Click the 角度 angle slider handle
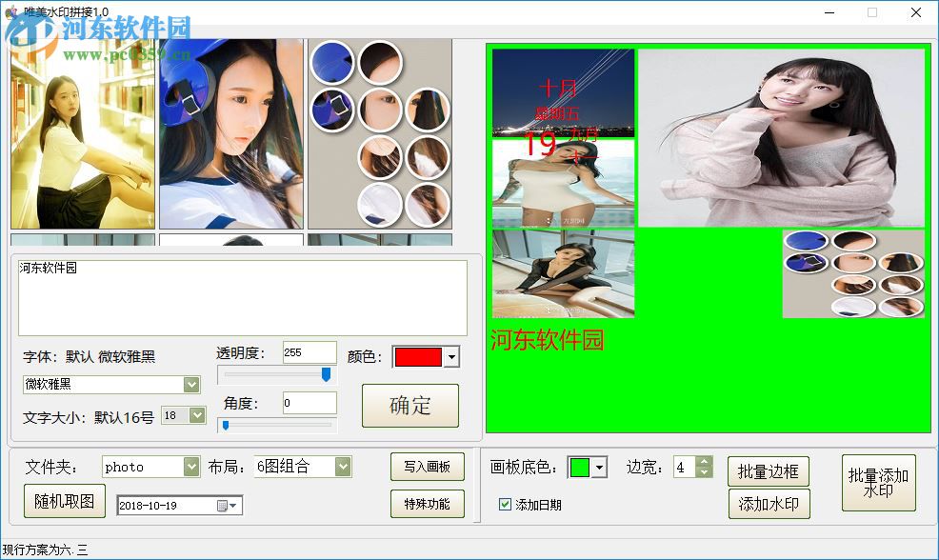 (x=226, y=425)
